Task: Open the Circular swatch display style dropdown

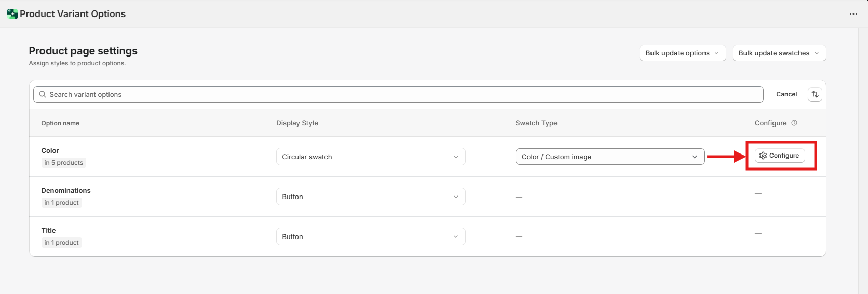Action: tap(370, 157)
